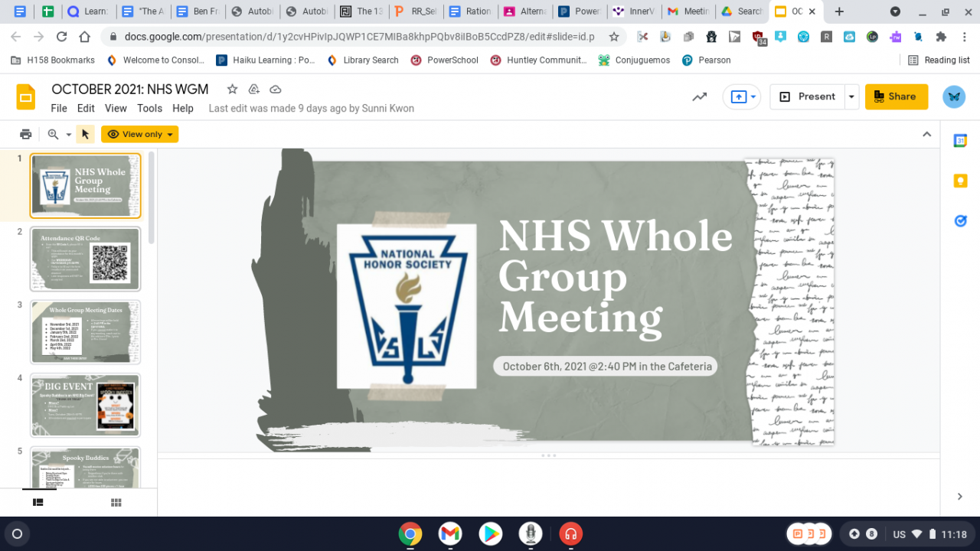
Task: Click the yellow Share button
Action: click(897, 96)
